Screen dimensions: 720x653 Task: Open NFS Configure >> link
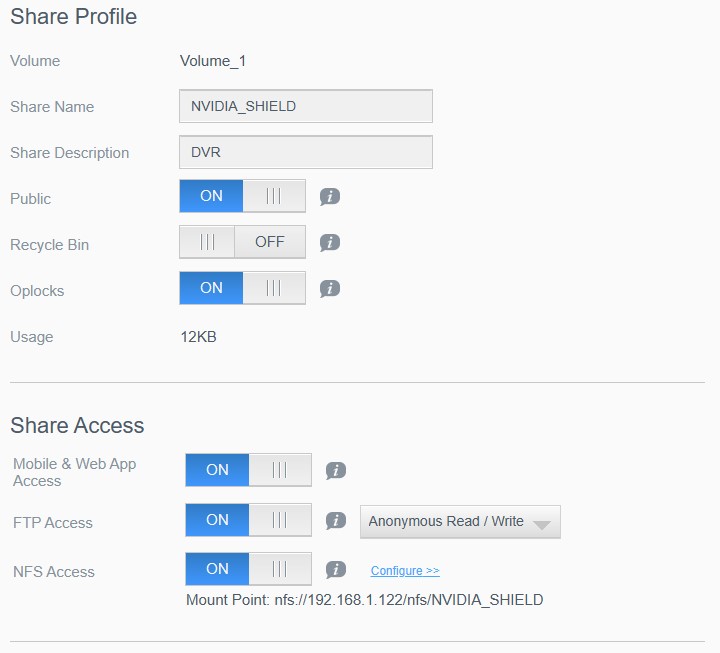[x=405, y=570]
